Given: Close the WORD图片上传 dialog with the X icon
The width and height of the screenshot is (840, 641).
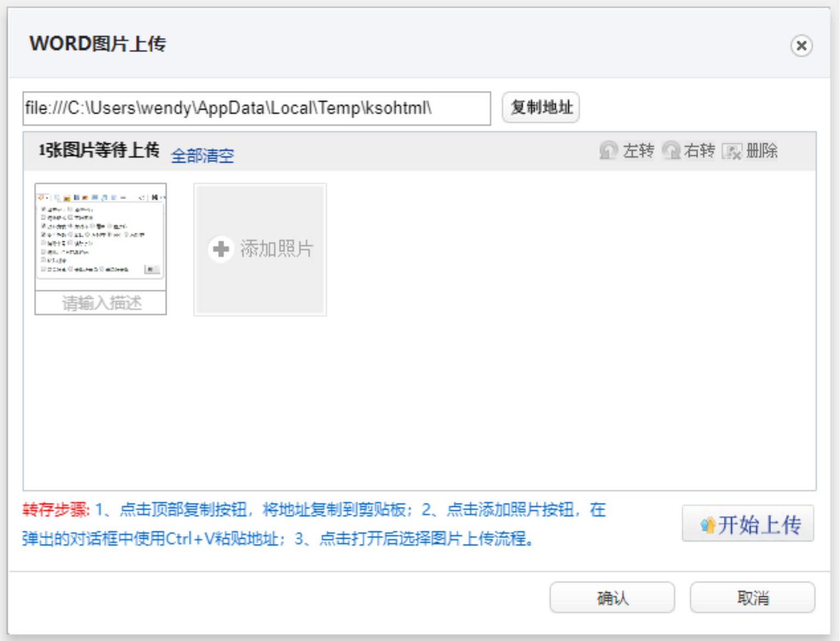Looking at the screenshot, I should pos(801,46).
